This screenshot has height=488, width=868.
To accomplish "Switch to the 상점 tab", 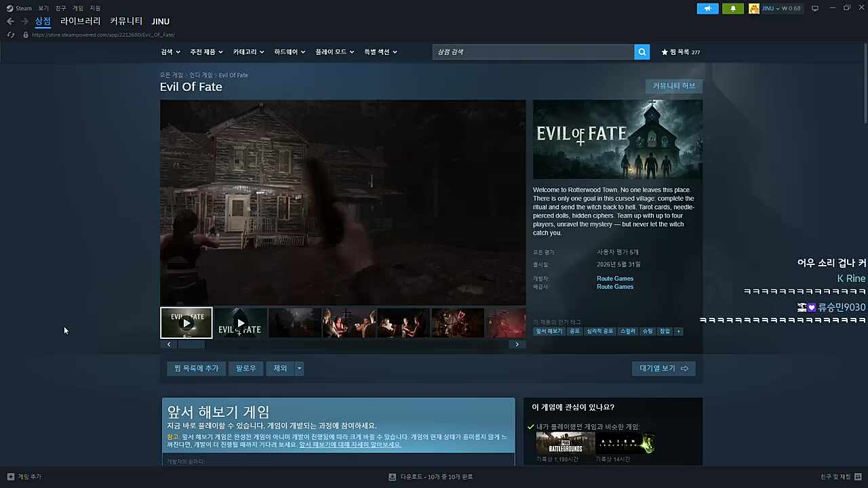I will [x=43, y=22].
